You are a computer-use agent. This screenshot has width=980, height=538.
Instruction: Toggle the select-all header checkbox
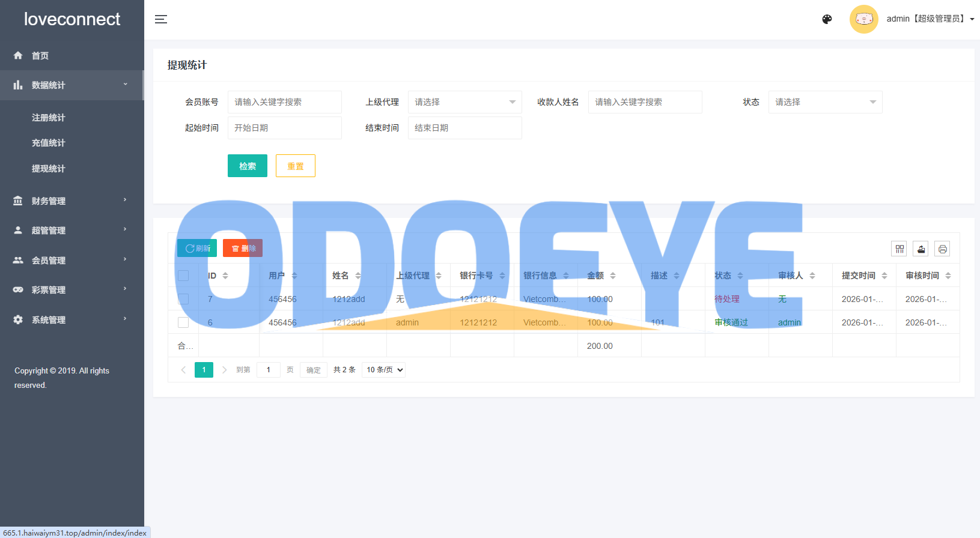click(x=183, y=276)
